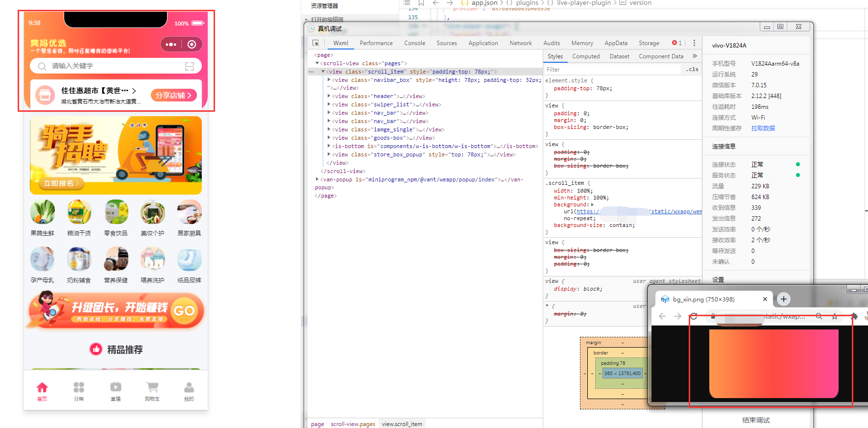Expand the goods-box view node
This screenshot has width=868, height=428.
[x=329, y=138]
